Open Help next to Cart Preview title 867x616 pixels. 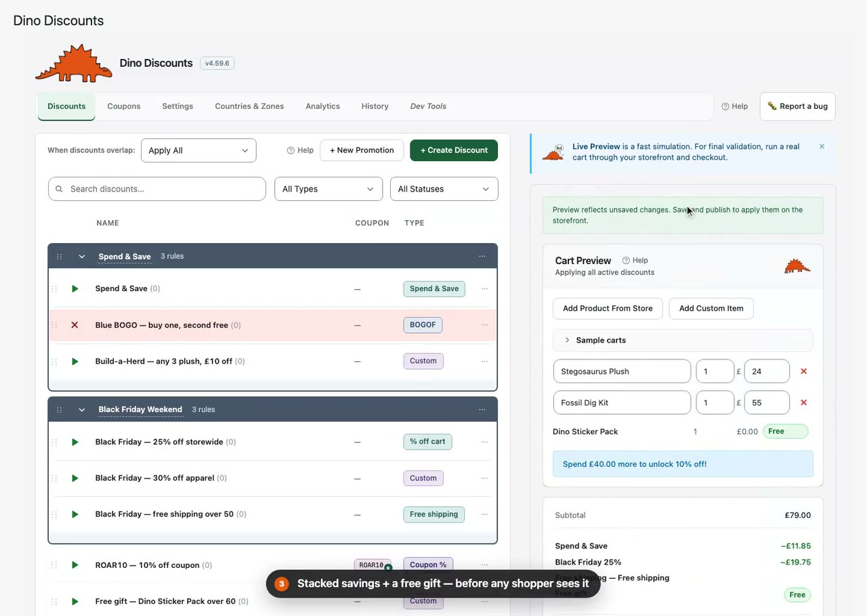click(x=635, y=261)
